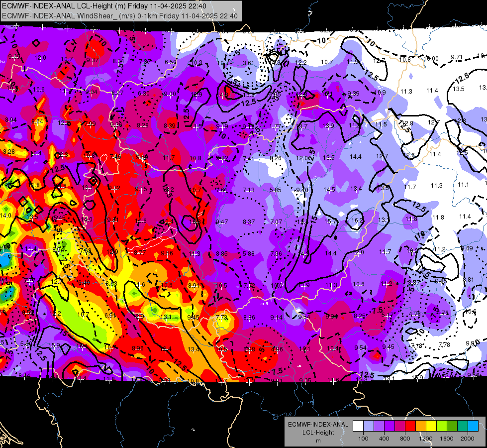Click the 6.98 wind shear value
This screenshot has height=448, width=487.
[249, 349]
